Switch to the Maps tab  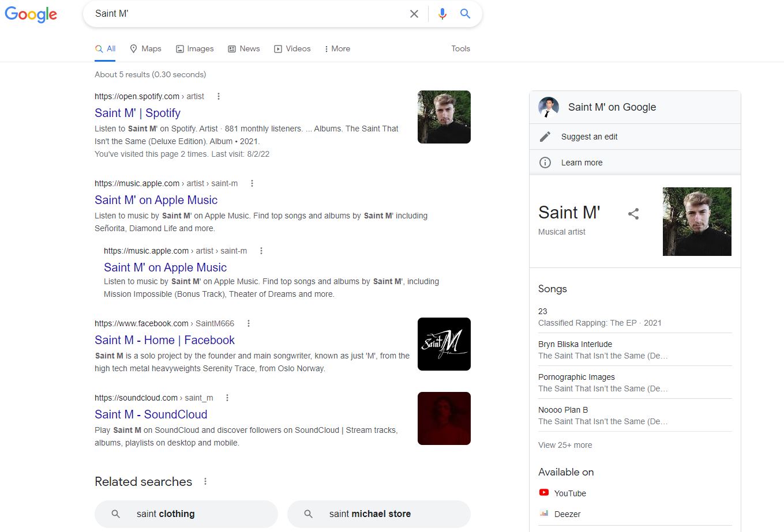coord(145,49)
